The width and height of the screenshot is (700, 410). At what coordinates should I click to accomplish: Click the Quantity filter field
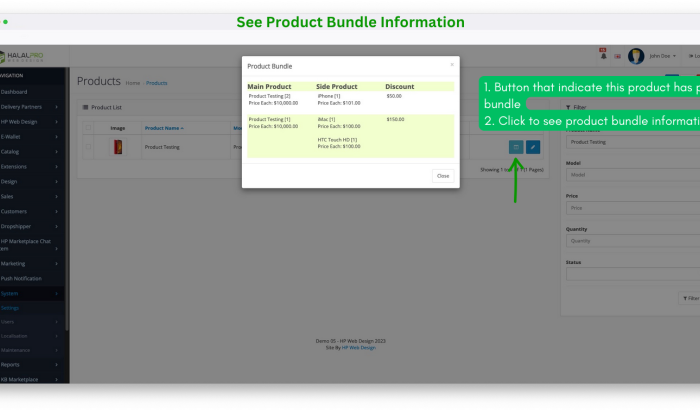(633, 241)
